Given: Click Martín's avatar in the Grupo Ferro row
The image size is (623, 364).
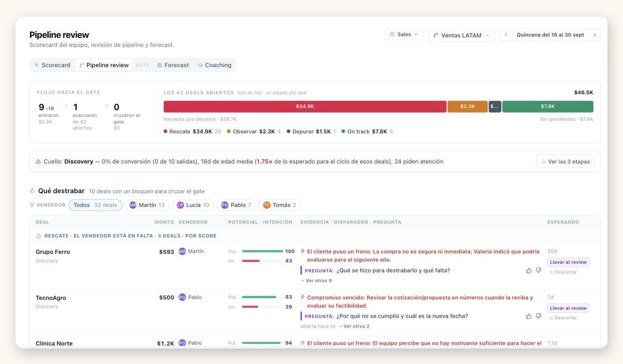Looking at the screenshot, I should pos(182,251).
